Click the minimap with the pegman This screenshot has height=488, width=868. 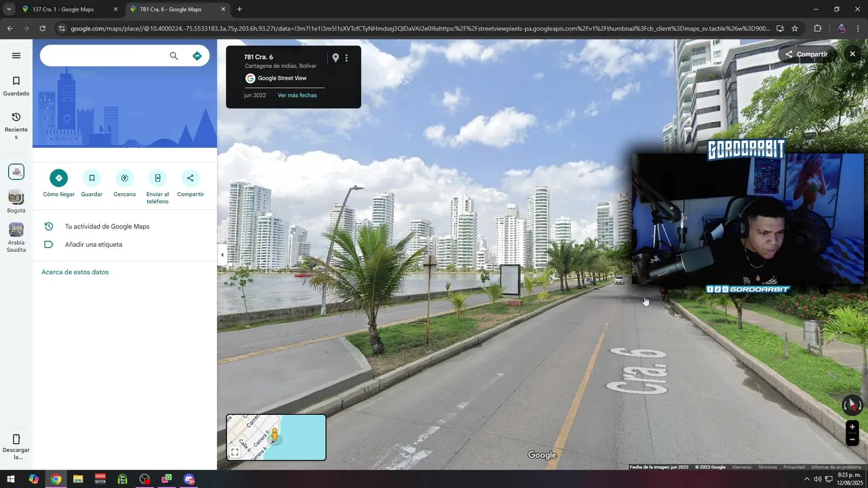[x=276, y=437]
